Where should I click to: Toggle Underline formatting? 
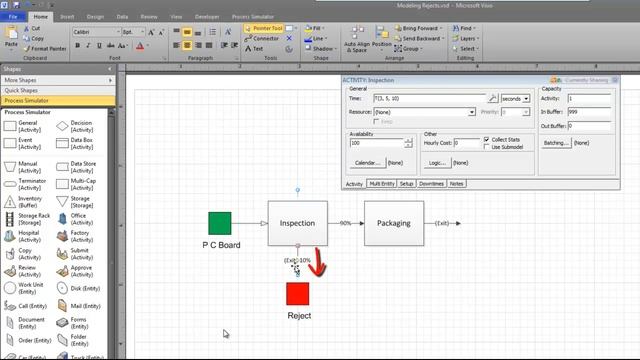pyautogui.click(x=99, y=46)
